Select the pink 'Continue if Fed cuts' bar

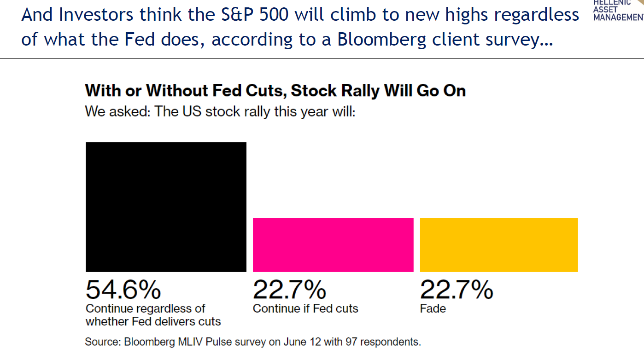click(x=333, y=244)
